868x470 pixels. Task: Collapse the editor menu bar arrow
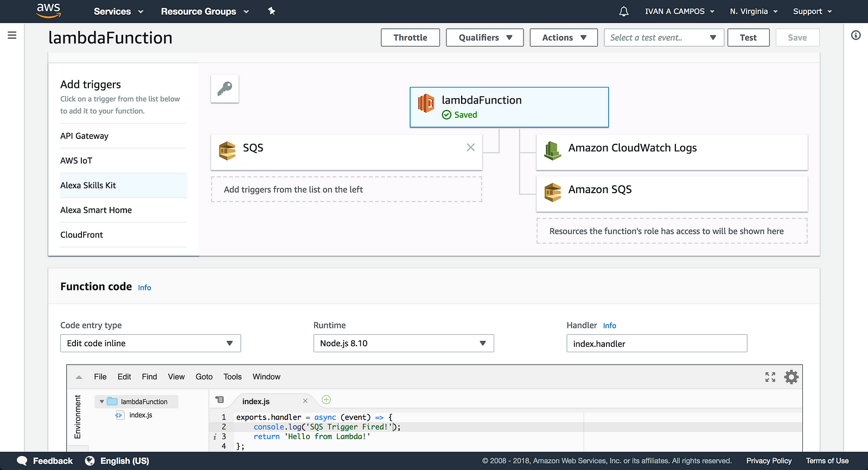tap(79, 377)
